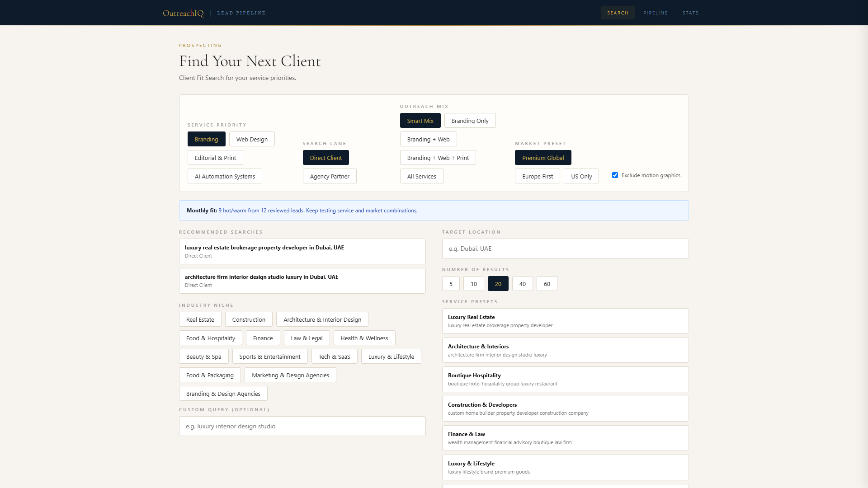Select Finance industry niche
Viewport: 868px width, 488px height.
(x=263, y=338)
